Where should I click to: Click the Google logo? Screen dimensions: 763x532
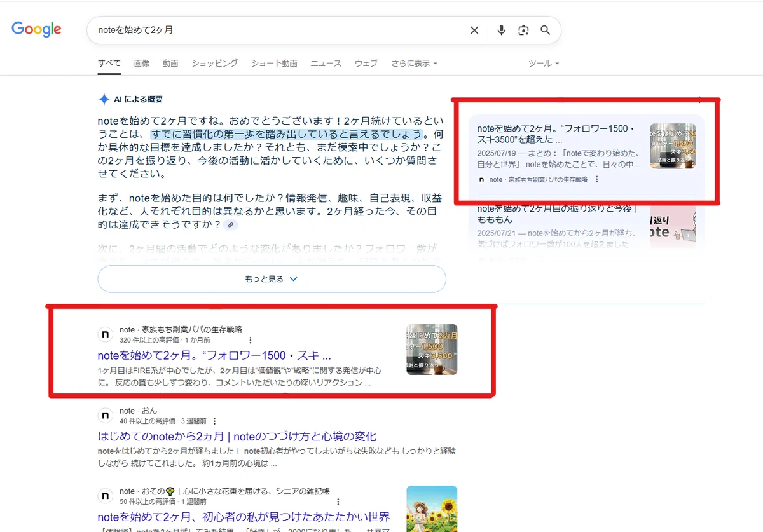(36, 29)
